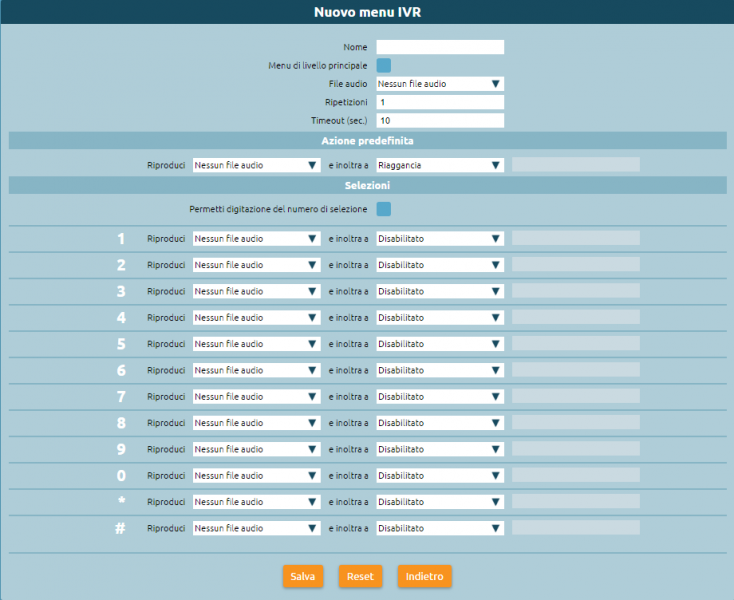Screen dimensions: 734x600
Task: Open the 'Riproduci' dropdown for selection 7
Action: point(256,397)
